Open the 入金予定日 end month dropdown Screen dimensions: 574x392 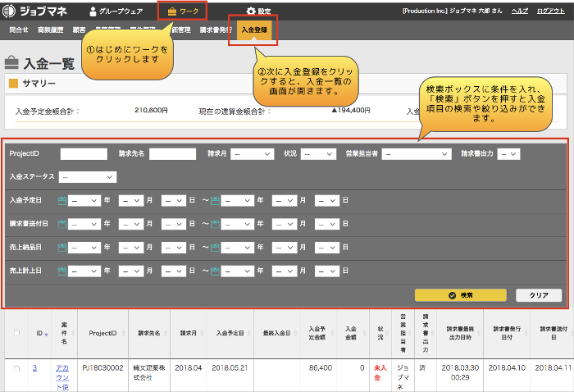pos(285,201)
